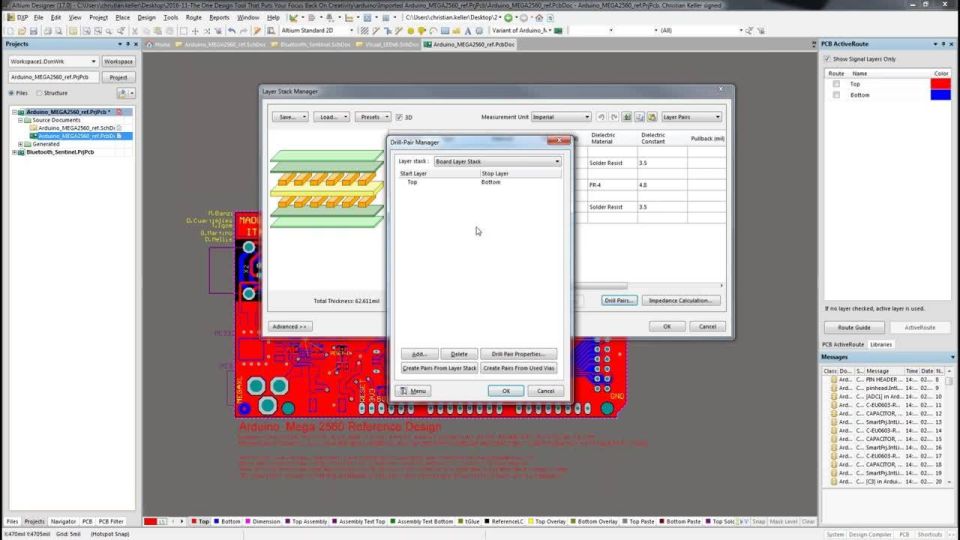Click the green layer icon in Layer Stack Manager
This screenshot has height=540, width=960.
coord(627,117)
